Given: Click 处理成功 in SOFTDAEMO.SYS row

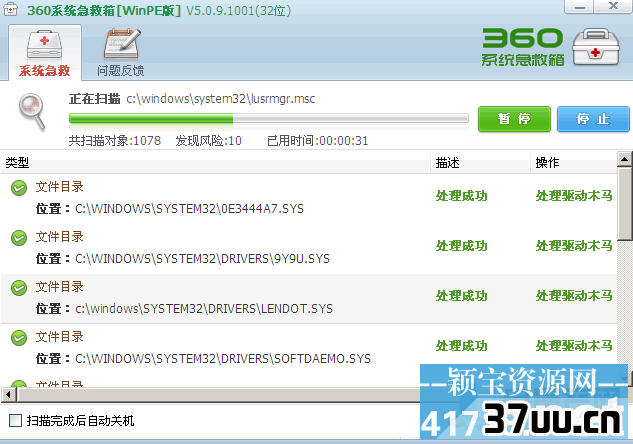Looking at the screenshot, I should tap(461, 346).
